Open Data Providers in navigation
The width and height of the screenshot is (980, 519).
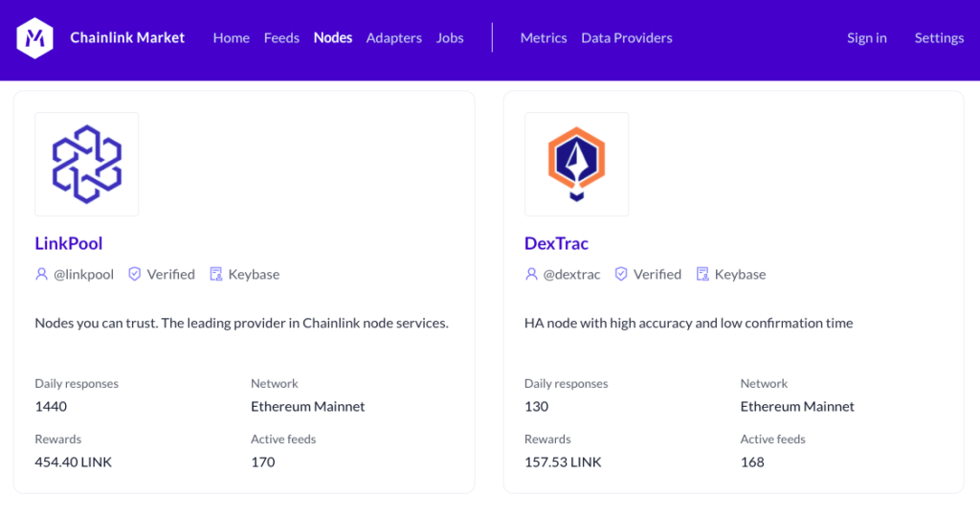pos(627,38)
